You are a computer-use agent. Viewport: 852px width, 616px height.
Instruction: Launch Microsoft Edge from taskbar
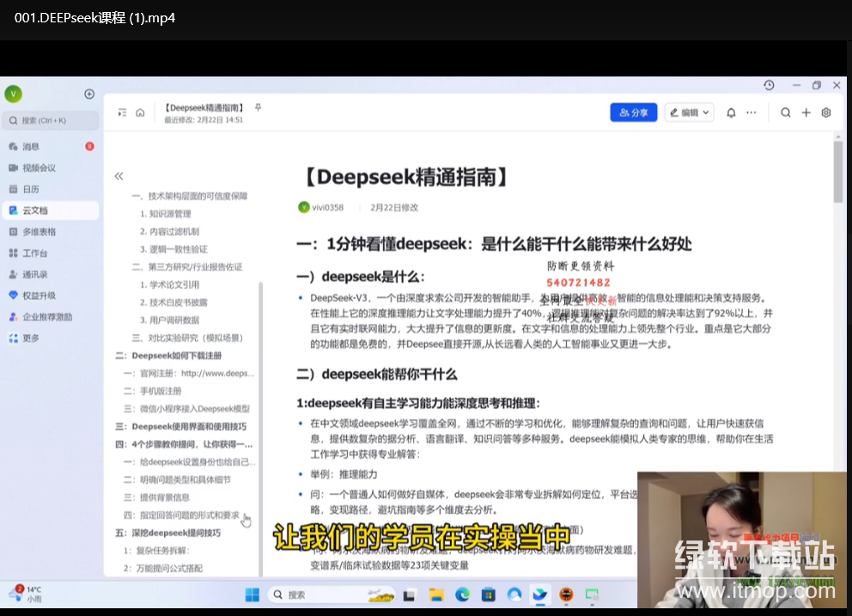(462, 595)
